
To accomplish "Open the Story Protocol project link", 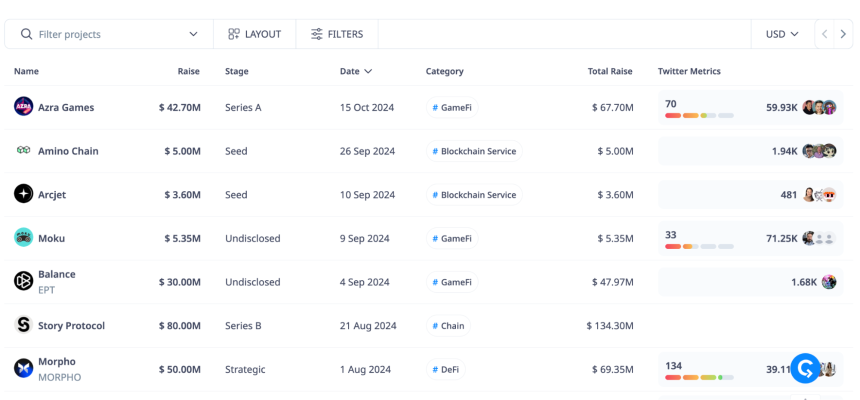I will pyautogui.click(x=71, y=325).
